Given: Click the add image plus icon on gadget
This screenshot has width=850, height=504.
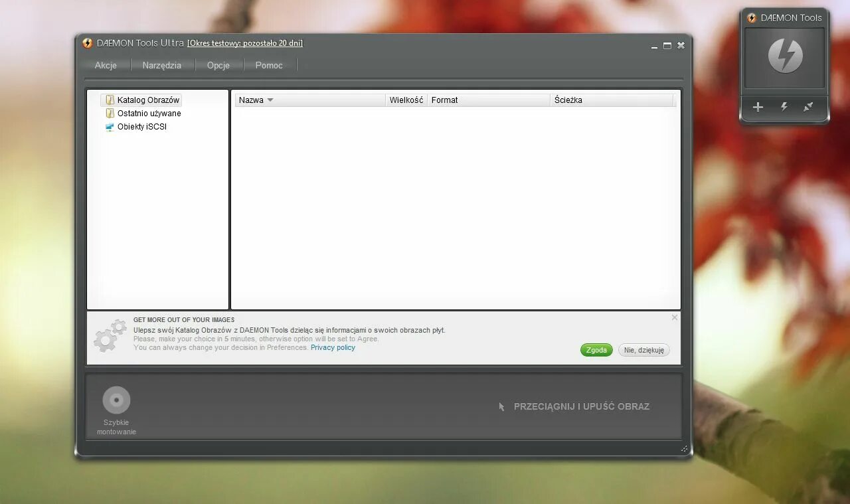Looking at the screenshot, I should pyautogui.click(x=757, y=107).
